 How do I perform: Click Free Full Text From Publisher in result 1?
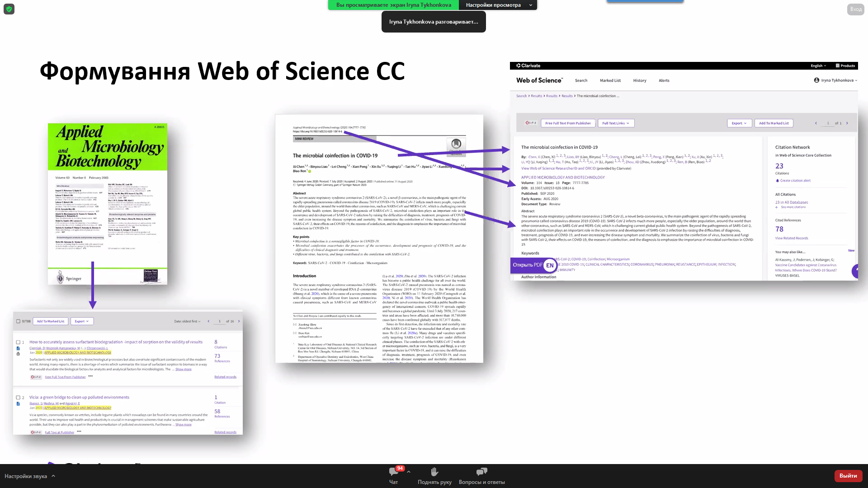pyautogui.click(x=65, y=377)
